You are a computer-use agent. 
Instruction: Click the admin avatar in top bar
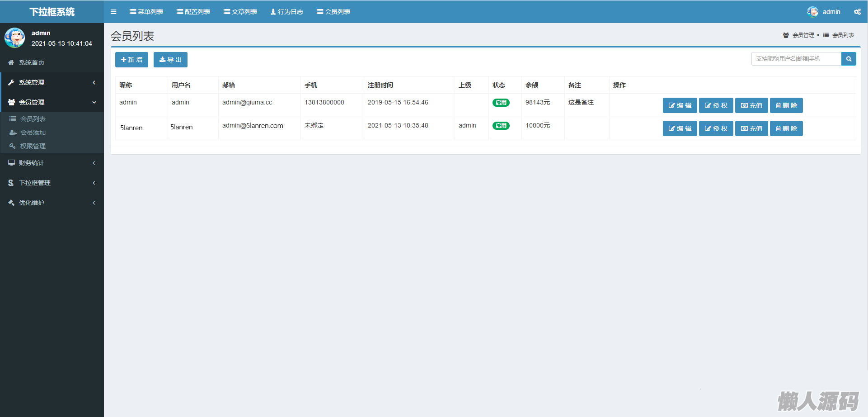pyautogui.click(x=812, y=12)
